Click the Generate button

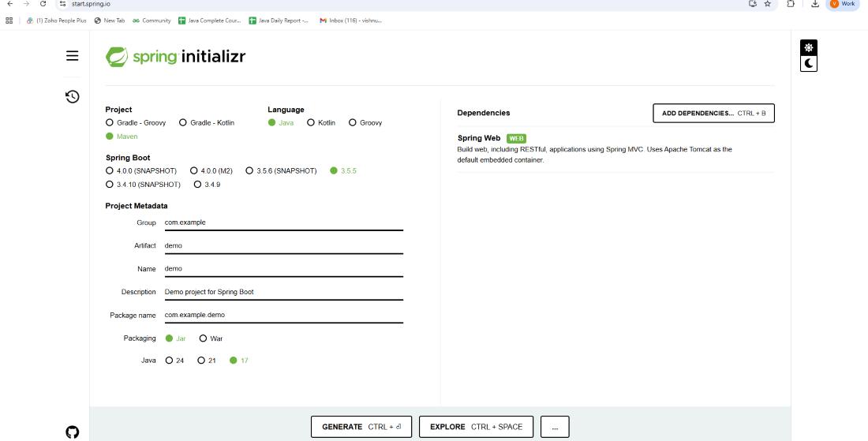(361, 427)
